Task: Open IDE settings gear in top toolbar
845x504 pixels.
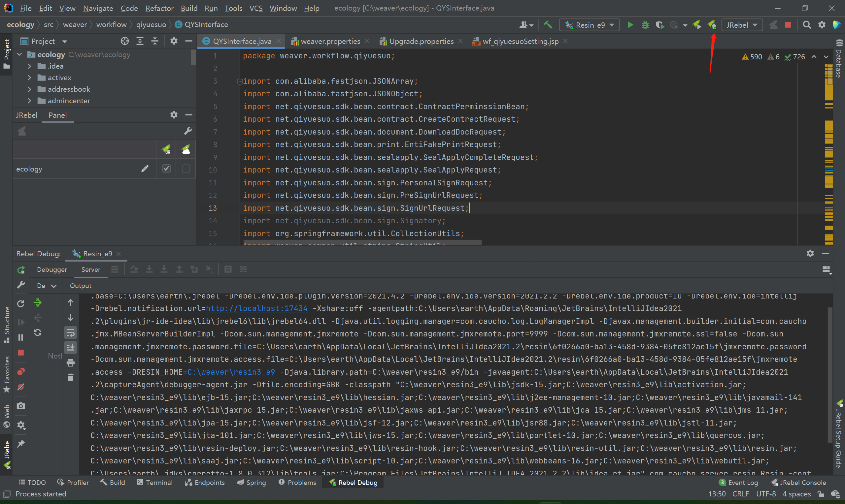Action: [x=822, y=25]
